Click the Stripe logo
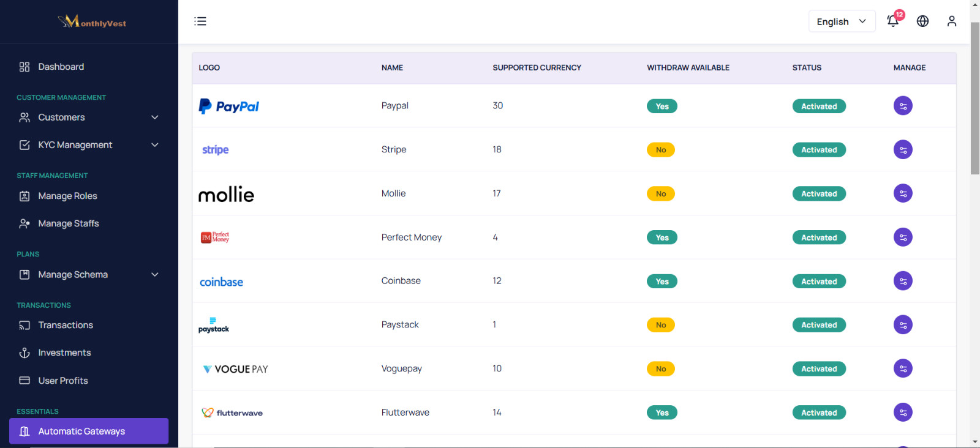 click(x=215, y=150)
